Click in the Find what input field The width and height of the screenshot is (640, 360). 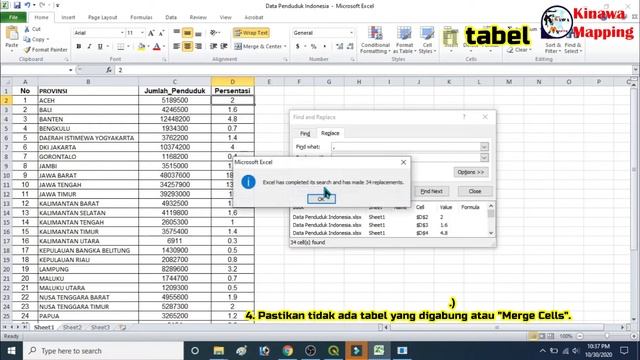(406, 147)
